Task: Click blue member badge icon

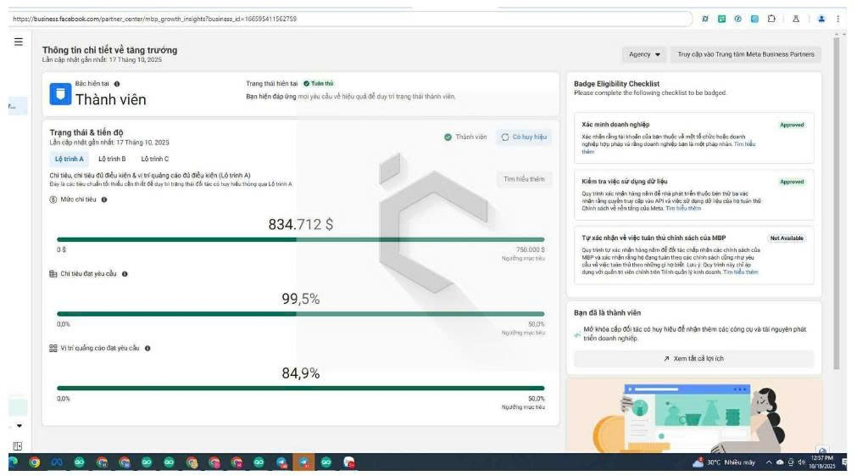Action: click(x=60, y=94)
